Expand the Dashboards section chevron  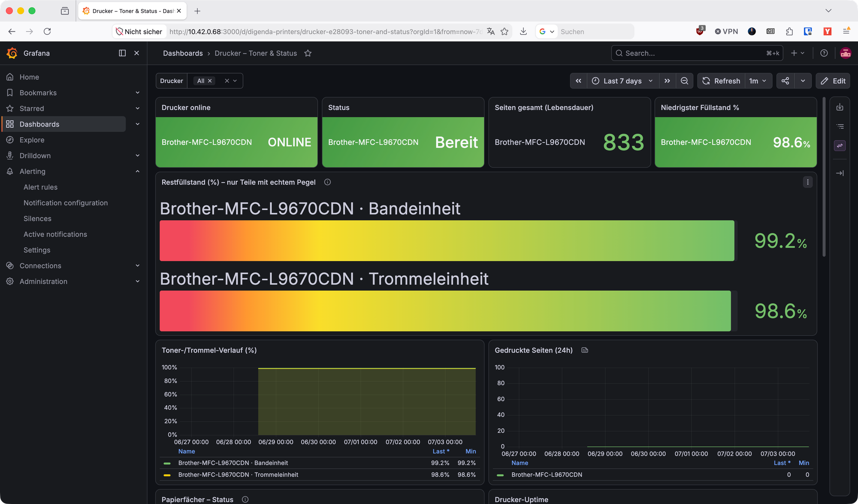[x=138, y=124]
